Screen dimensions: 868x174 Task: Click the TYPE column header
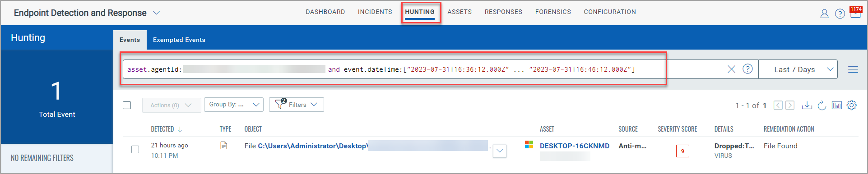click(x=226, y=129)
